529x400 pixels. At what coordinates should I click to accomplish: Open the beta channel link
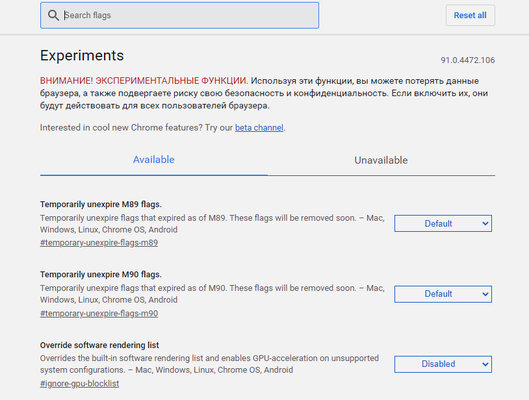[259, 128]
